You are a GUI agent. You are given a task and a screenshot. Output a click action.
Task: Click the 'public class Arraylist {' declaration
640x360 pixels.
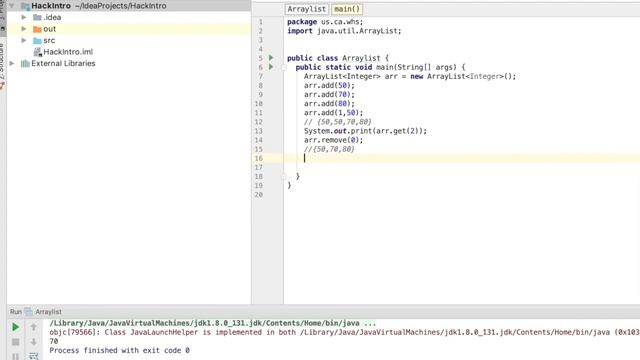click(x=338, y=58)
